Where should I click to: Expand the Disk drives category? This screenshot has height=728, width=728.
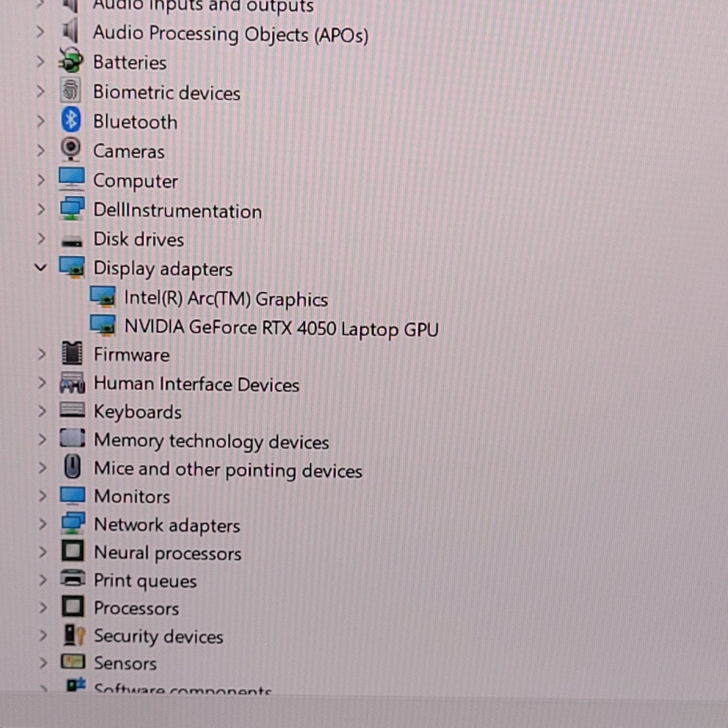click(x=41, y=239)
